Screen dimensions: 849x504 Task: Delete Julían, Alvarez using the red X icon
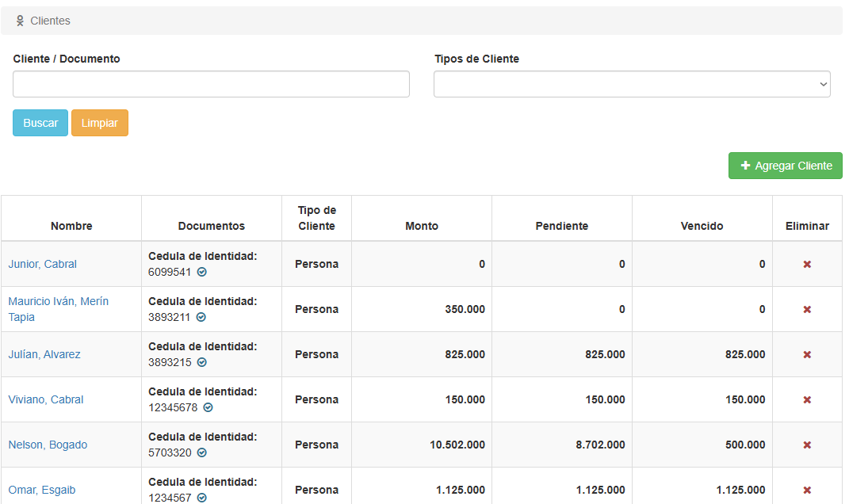pyautogui.click(x=806, y=354)
